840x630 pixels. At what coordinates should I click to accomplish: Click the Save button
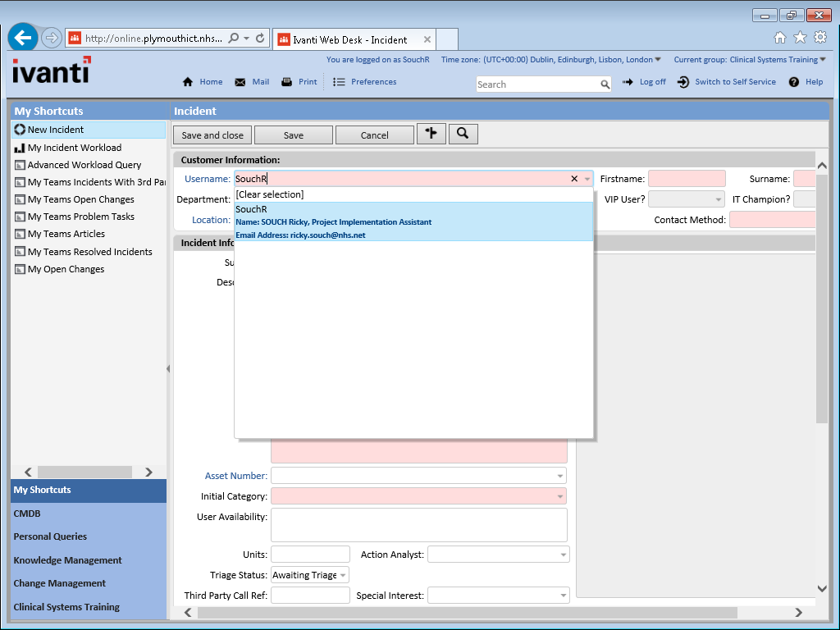coord(294,135)
